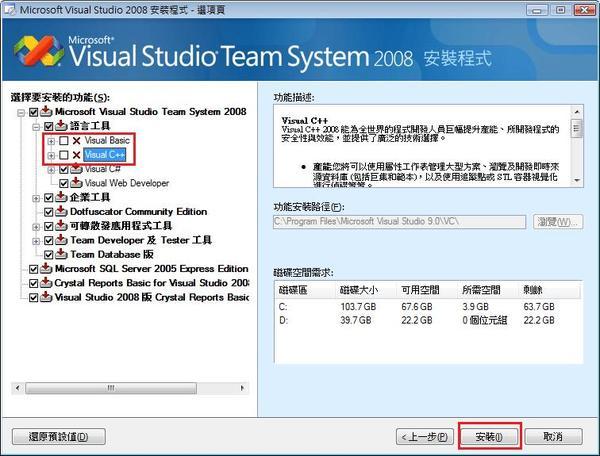Collapse the 語言工具 tree node
This screenshot has height=456, width=600.
click(36, 127)
